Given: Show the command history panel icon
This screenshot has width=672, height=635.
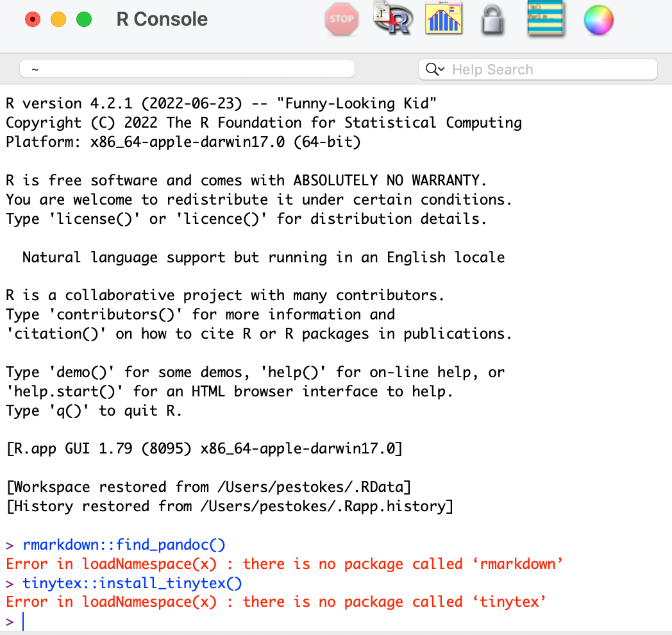Looking at the screenshot, I should 545,19.
